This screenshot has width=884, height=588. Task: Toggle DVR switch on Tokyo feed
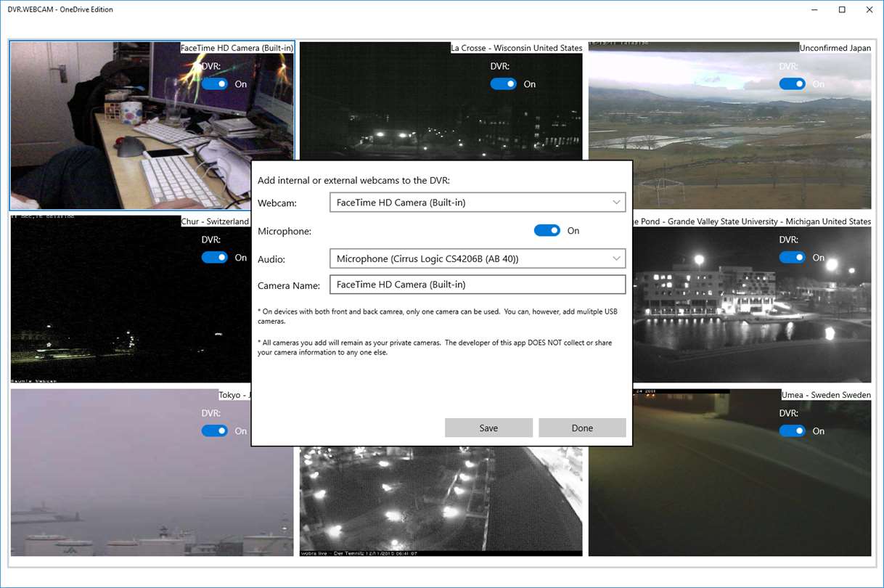tap(215, 431)
